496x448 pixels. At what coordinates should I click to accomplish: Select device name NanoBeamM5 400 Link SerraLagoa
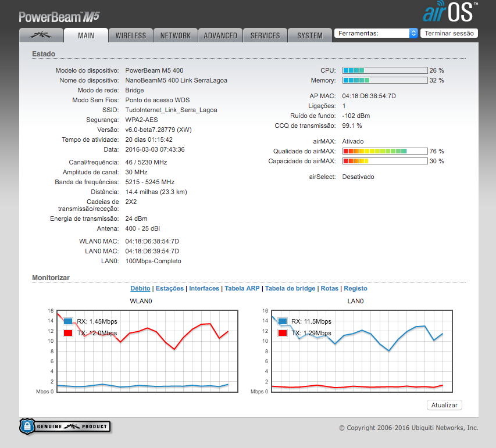point(176,80)
